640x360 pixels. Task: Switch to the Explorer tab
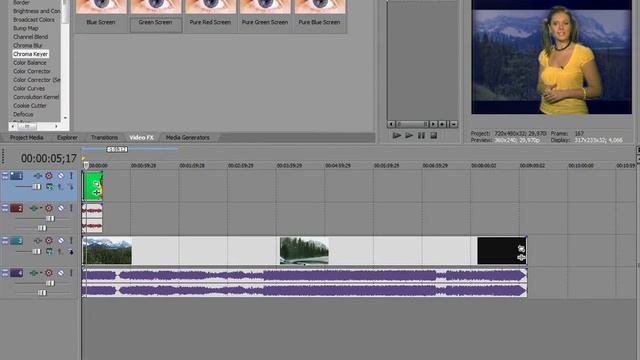(x=67, y=138)
